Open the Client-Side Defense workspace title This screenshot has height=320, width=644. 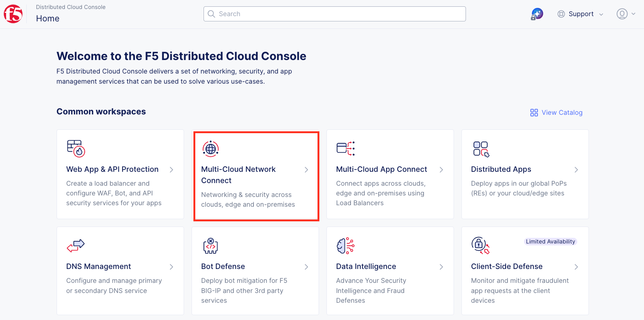(x=507, y=266)
